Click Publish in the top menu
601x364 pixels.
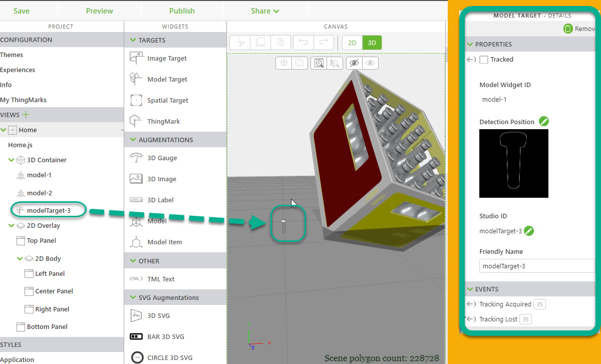[x=182, y=11]
